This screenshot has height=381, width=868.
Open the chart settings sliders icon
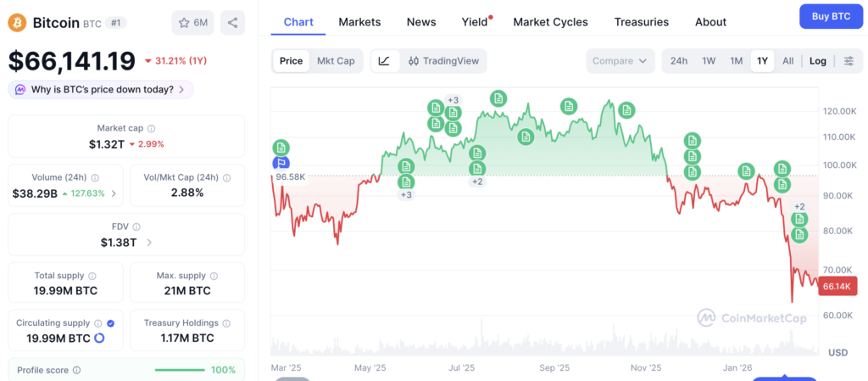pos(849,61)
